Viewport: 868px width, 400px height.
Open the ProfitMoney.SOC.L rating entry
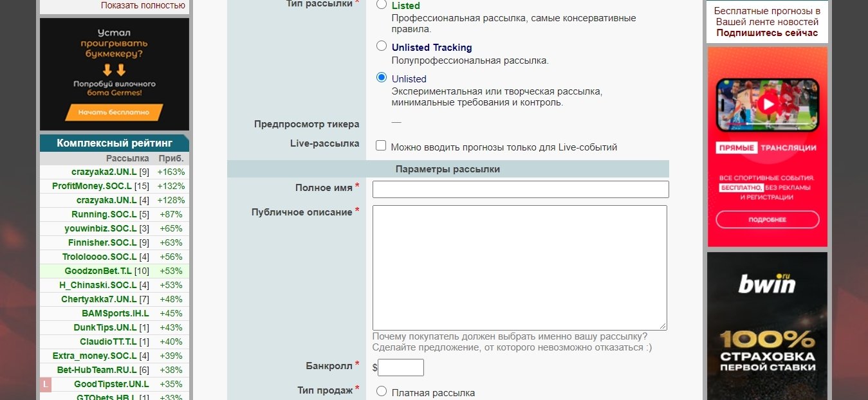coord(91,186)
